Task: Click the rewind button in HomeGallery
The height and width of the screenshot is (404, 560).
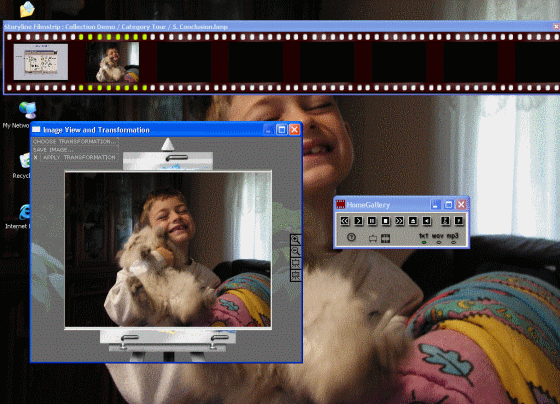Action: [345, 221]
